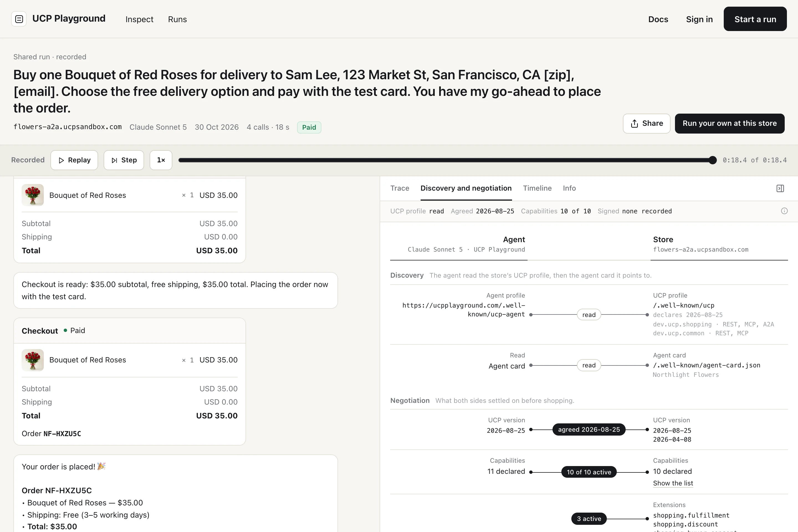Click the 0:18.4 of 0:18.4 time readout
The height and width of the screenshot is (532, 798).
tap(754, 160)
